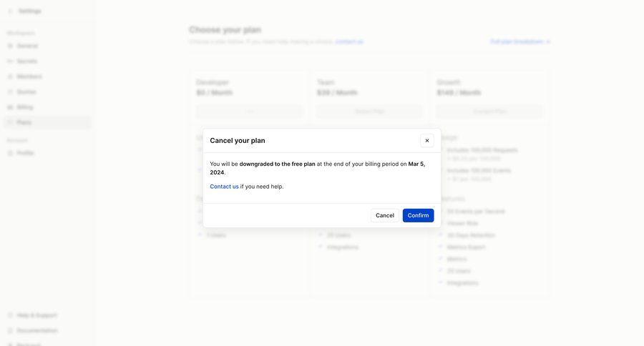Click the General sidebar icon
This screenshot has width=644, height=346.
coord(10,46)
